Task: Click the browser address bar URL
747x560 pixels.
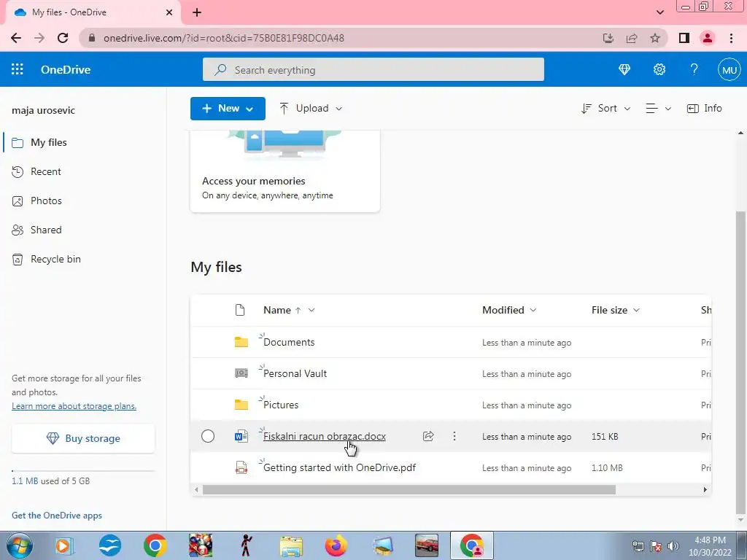Action: click(223, 38)
